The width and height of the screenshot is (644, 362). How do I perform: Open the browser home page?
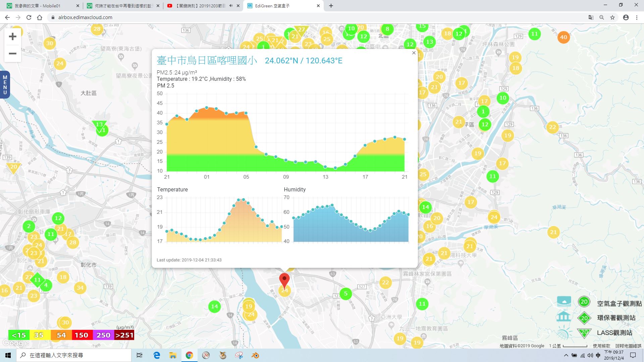40,17
